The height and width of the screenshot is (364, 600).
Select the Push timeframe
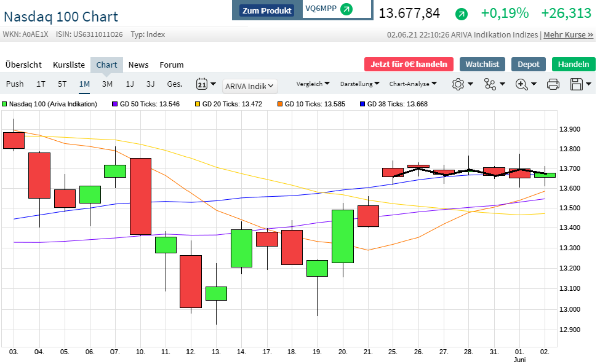coord(15,84)
